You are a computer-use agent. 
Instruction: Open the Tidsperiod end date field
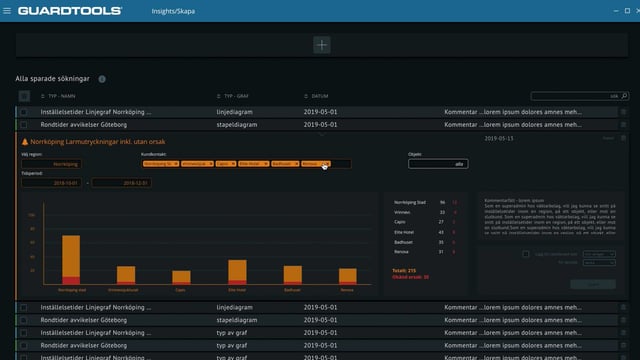(122, 183)
